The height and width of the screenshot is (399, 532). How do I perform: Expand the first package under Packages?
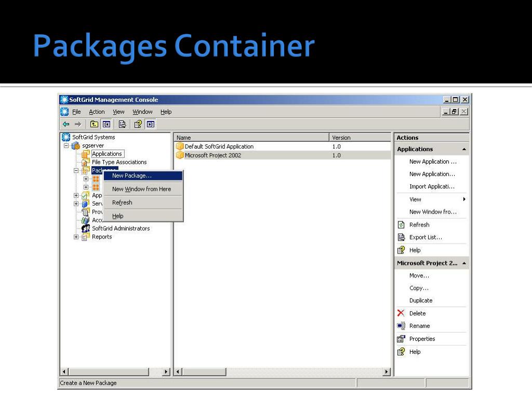tap(86, 179)
